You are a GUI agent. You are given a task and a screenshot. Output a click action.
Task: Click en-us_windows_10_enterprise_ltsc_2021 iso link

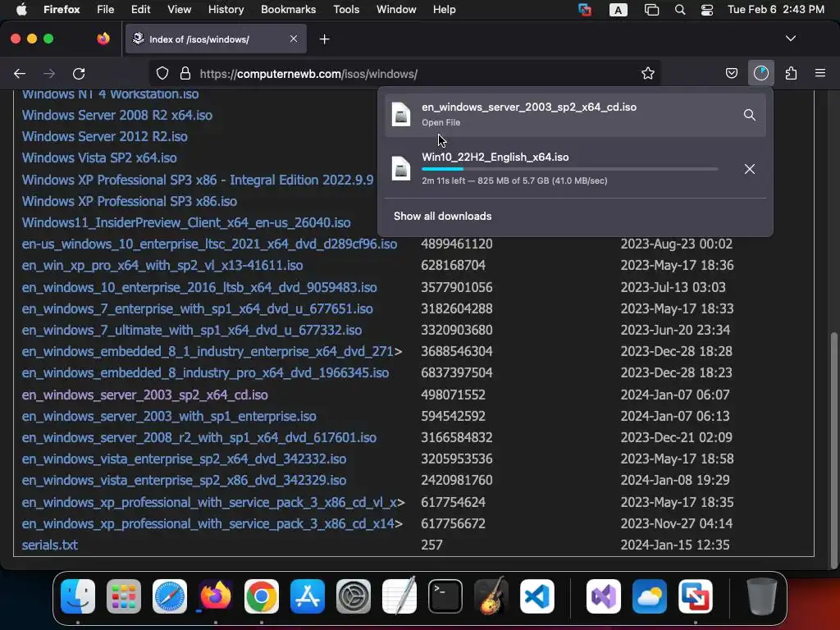coord(209,244)
